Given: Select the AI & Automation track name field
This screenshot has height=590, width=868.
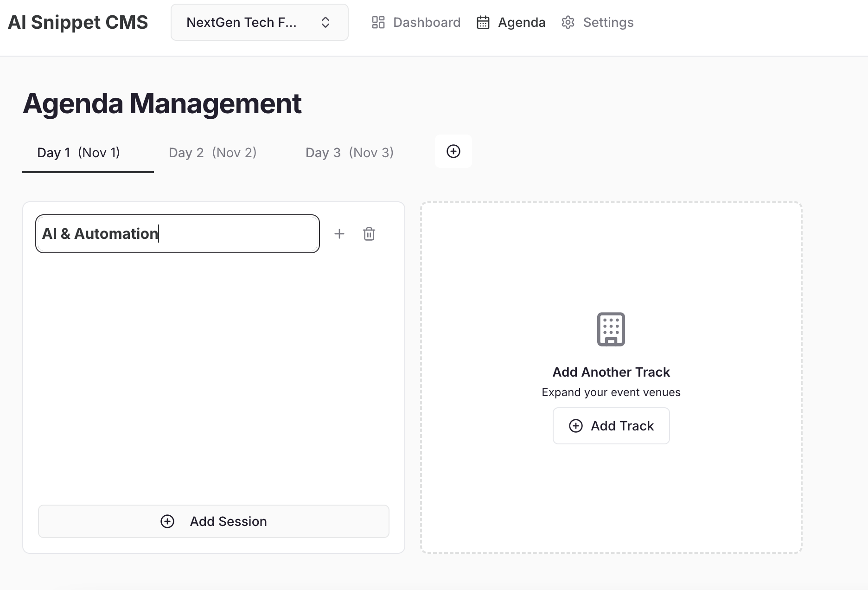Looking at the screenshot, I should (177, 234).
